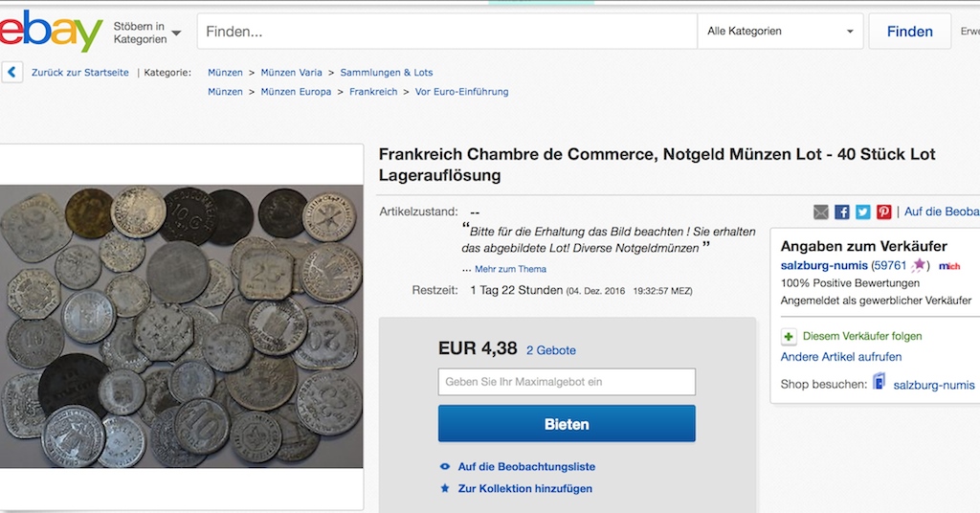Click the shop door icon by Shop besuchen
This screenshot has width=980, height=513.
click(879, 381)
